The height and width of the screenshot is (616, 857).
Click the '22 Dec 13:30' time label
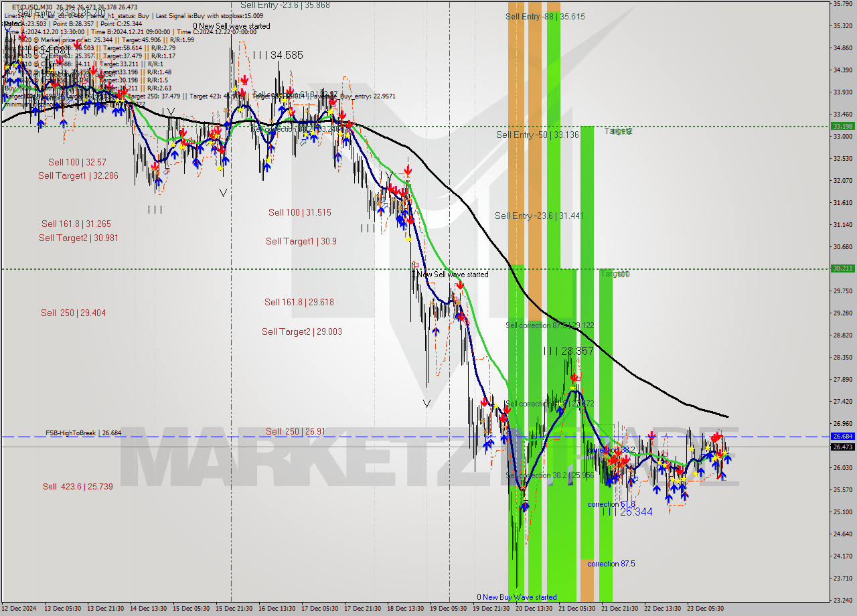[x=663, y=609]
